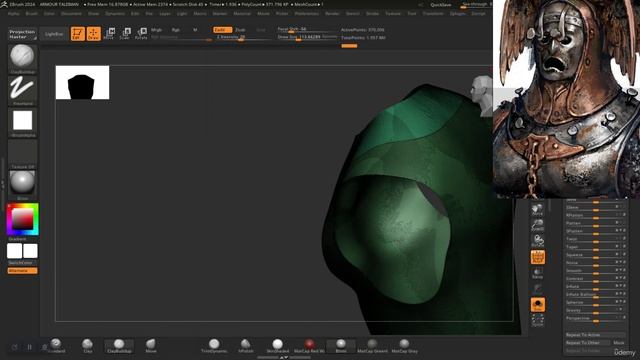Toggle Alternate color button

point(22,271)
